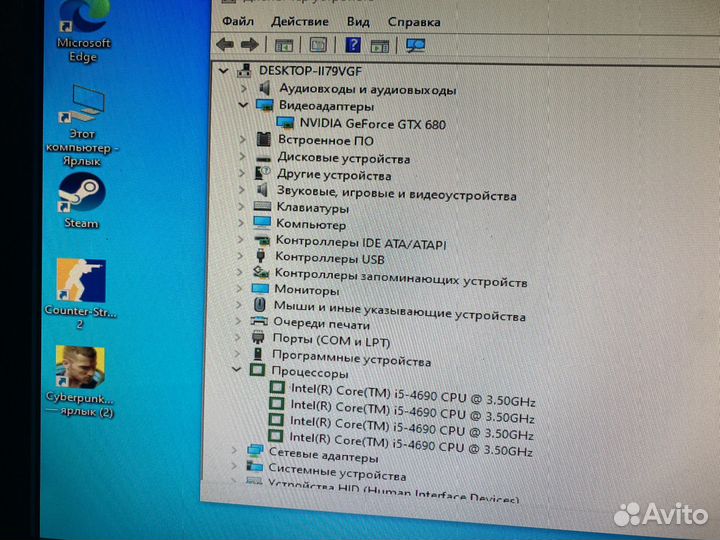The image size is (720, 540).
Task: Open the Действие menu
Action: pyautogui.click(x=299, y=21)
